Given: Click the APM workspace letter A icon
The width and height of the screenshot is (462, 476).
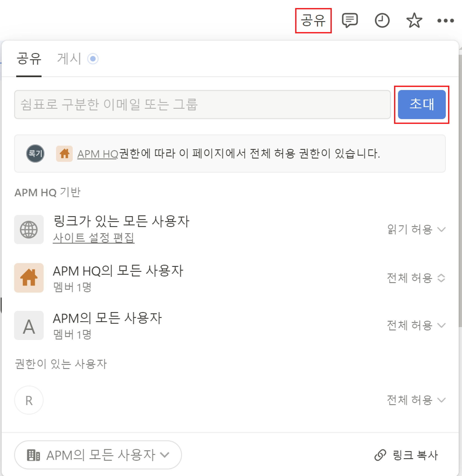Looking at the screenshot, I should 29,325.
